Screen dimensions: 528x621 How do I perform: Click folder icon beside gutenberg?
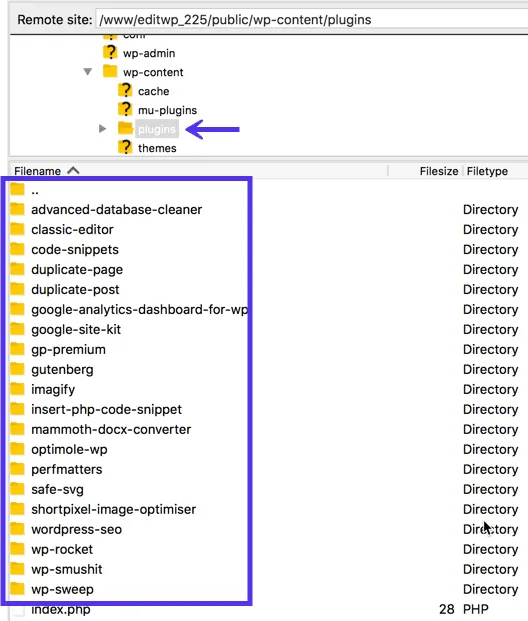[x=17, y=369]
